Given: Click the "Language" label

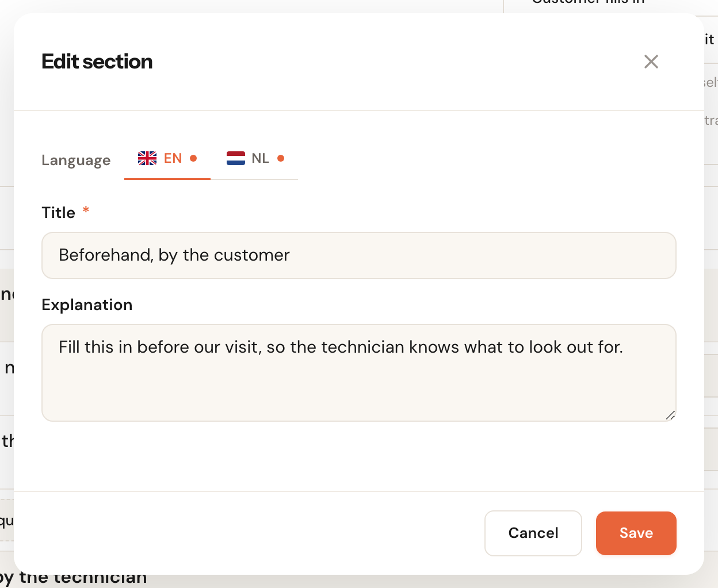Looking at the screenshot, I should point(76,161).
